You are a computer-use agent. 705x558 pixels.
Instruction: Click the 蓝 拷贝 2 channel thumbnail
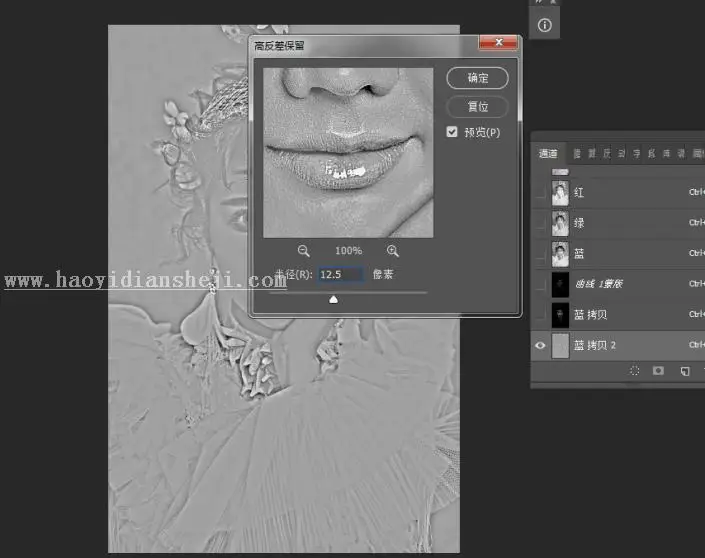click(x=560, y=345)
